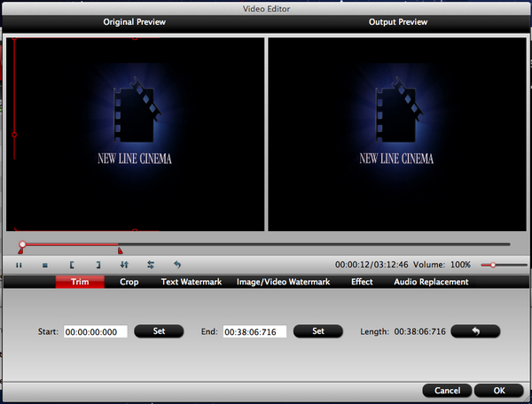Click the horizontal flip arrows icon

[x=151, y=265]
